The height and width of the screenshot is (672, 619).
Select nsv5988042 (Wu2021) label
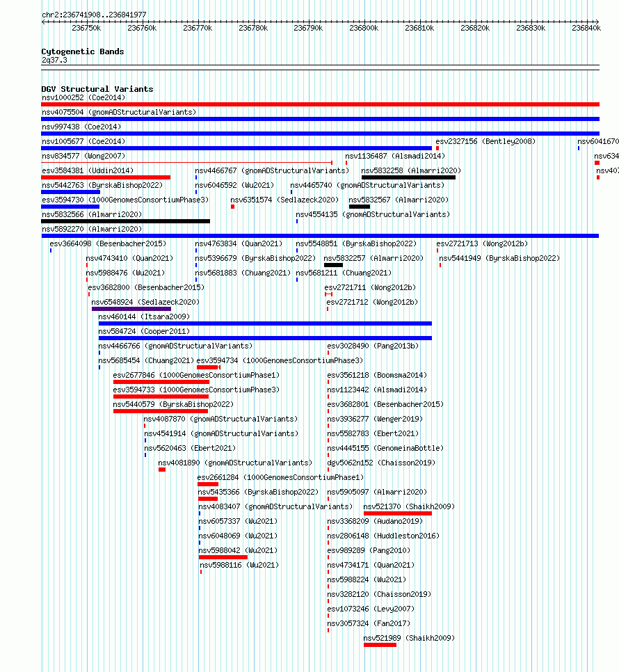238,550
